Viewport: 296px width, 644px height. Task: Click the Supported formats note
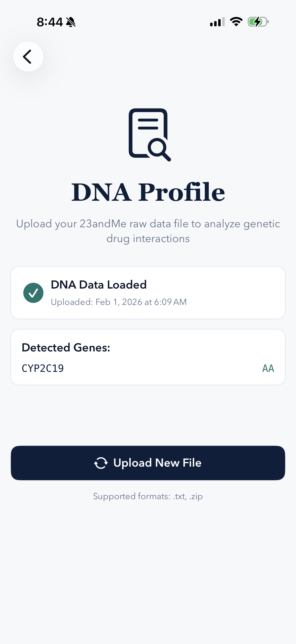click(x=148, y=496)
